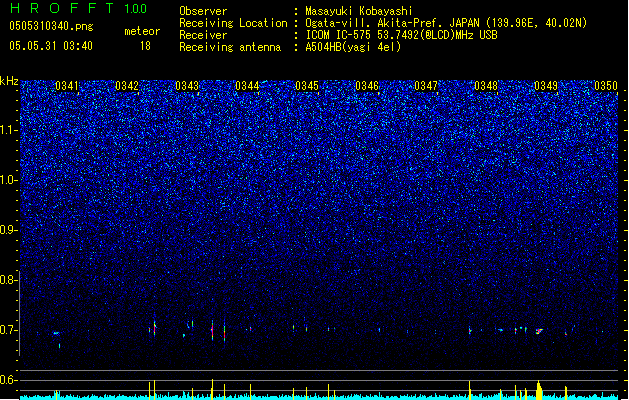Click the 0341 time marker

(x=67, y=86)
